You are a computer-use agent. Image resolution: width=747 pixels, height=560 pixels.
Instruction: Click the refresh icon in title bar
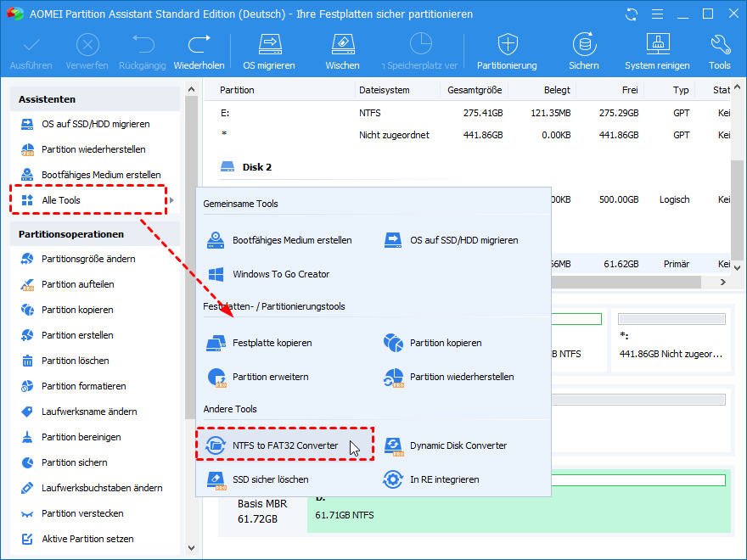coord(632,14)
